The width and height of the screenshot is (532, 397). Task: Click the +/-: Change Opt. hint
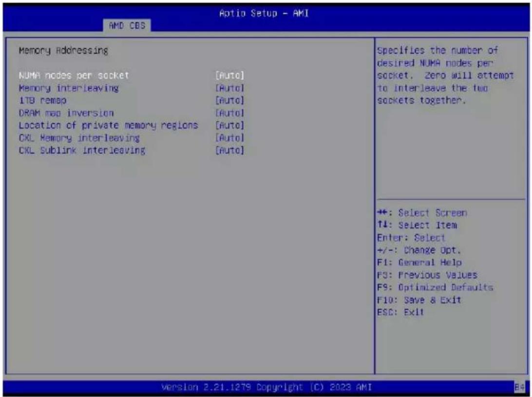[419, 250]
